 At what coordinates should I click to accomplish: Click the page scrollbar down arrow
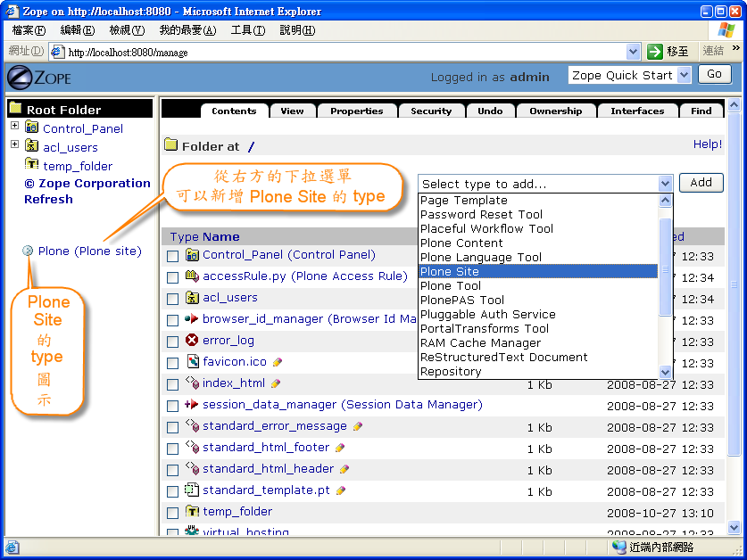(734, 527)
